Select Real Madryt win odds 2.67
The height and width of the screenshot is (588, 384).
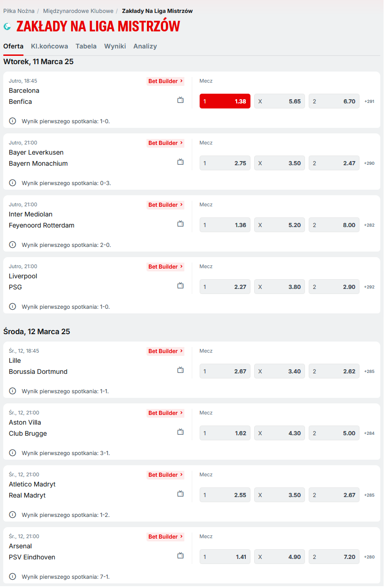334,495
